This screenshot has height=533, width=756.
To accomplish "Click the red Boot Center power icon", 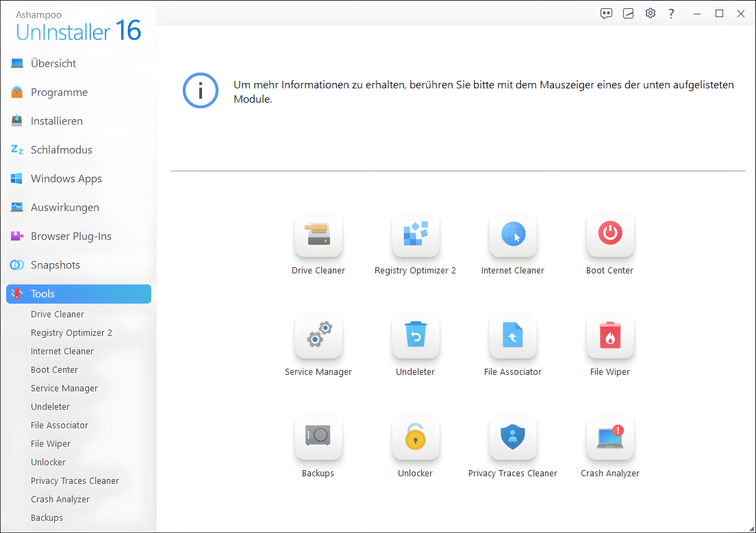I will 610,234.
